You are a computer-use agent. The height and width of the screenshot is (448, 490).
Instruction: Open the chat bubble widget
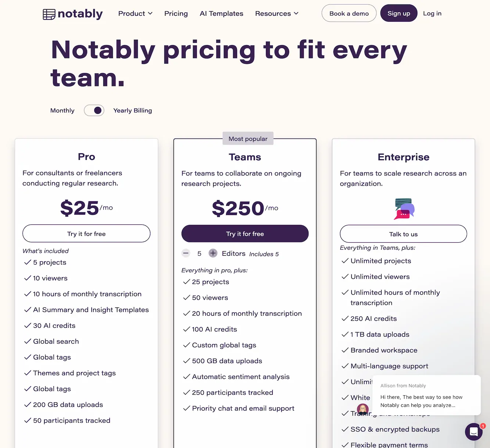point(474,431)
